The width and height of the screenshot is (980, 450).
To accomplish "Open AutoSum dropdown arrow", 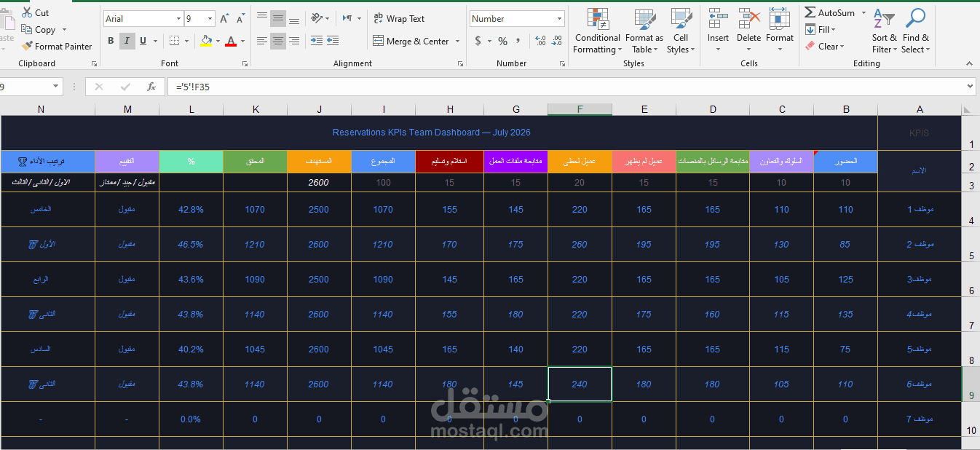I will pyautogui.click(x=864, y=12).
